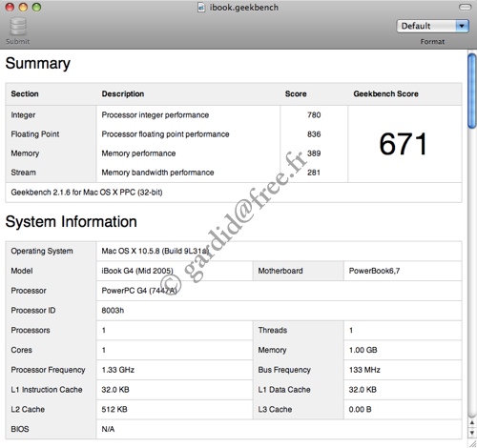Click the 'Floating Point' section label
Screen dimensions: 477x448
point(35,134)
